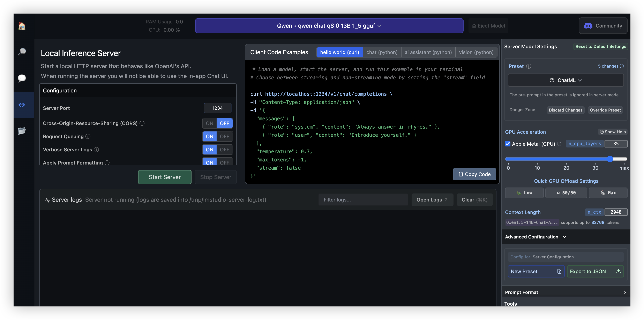This screenshot has width=644, height=320.
Task: Click the Start Server button
Action: tap(165, 177)
